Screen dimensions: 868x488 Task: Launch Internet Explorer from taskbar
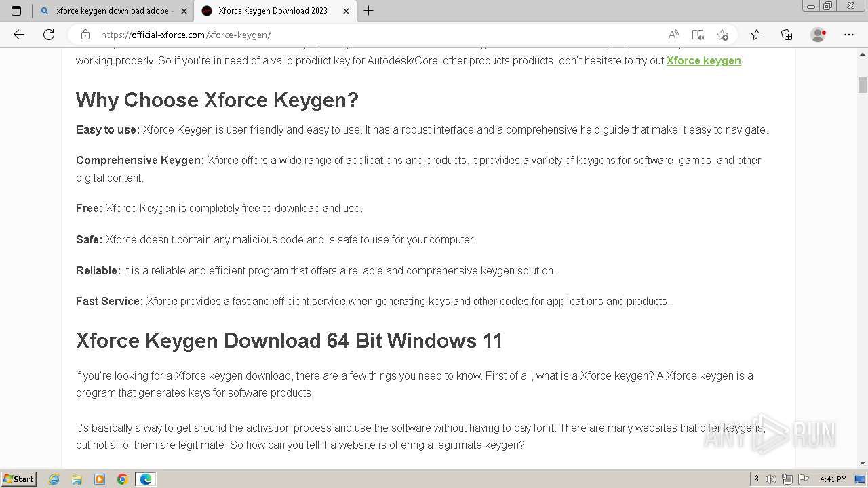[54, 479]
